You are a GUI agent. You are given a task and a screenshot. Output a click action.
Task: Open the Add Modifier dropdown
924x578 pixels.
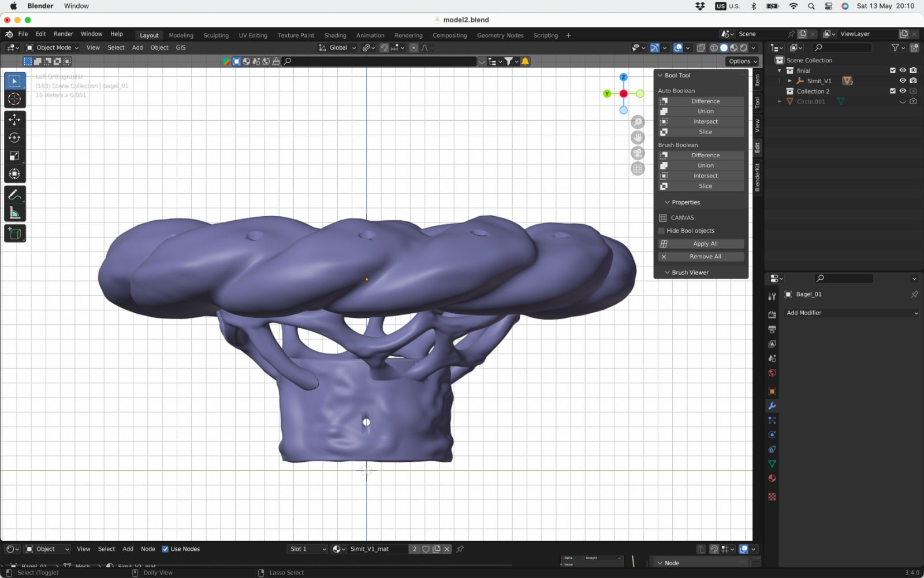pos(852,313)
